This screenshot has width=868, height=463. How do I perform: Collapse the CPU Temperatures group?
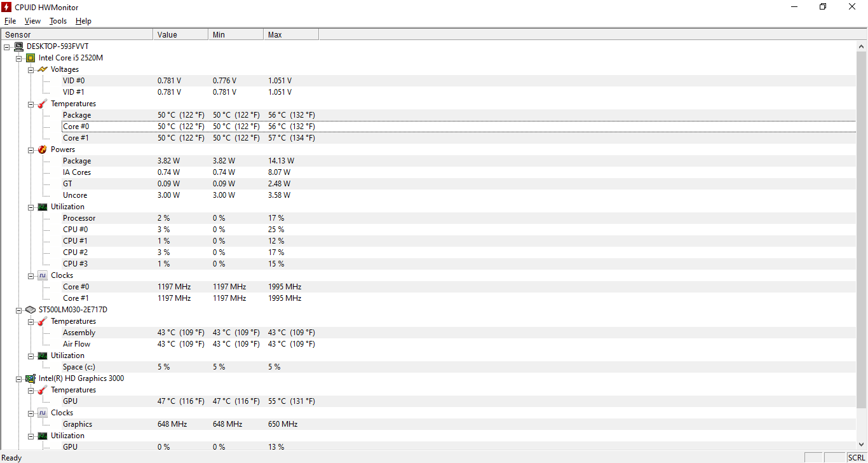pyautogui.click(x=31, y=104)
